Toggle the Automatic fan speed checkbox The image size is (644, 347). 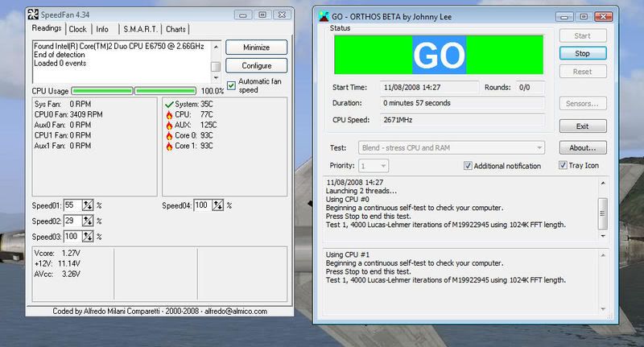(x=231, y=85)
